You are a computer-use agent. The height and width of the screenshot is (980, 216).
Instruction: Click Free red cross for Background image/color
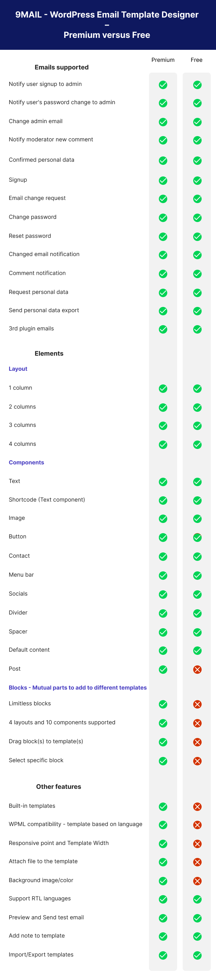[x=197, y=881]
